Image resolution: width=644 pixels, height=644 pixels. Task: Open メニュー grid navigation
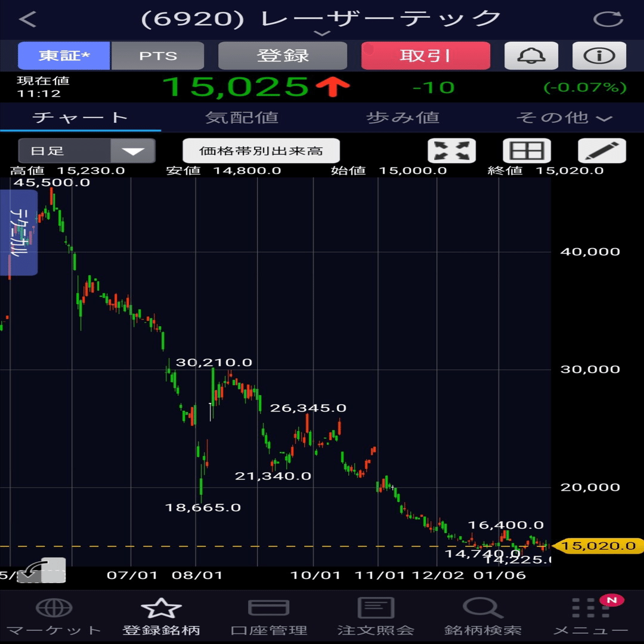(590, 617)
